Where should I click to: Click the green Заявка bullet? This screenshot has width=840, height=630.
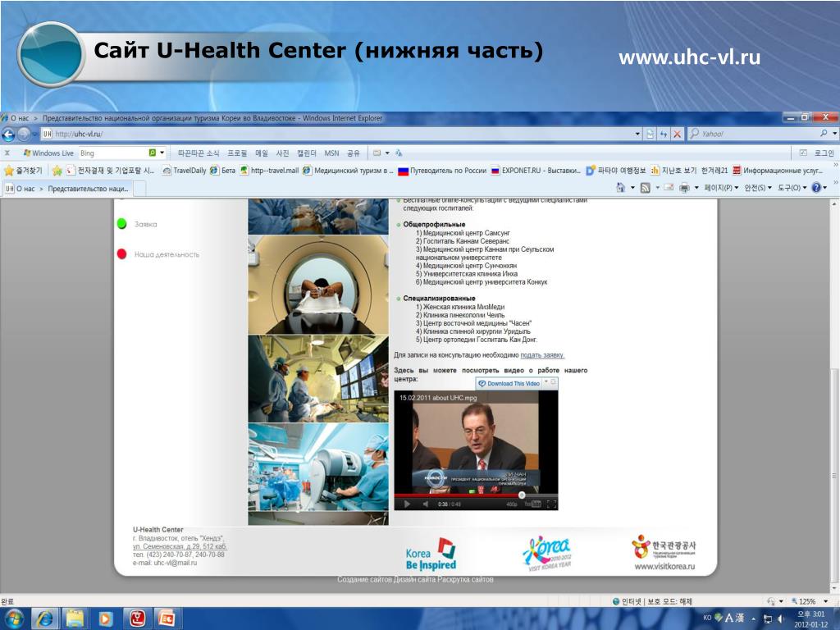pos(121,224)
